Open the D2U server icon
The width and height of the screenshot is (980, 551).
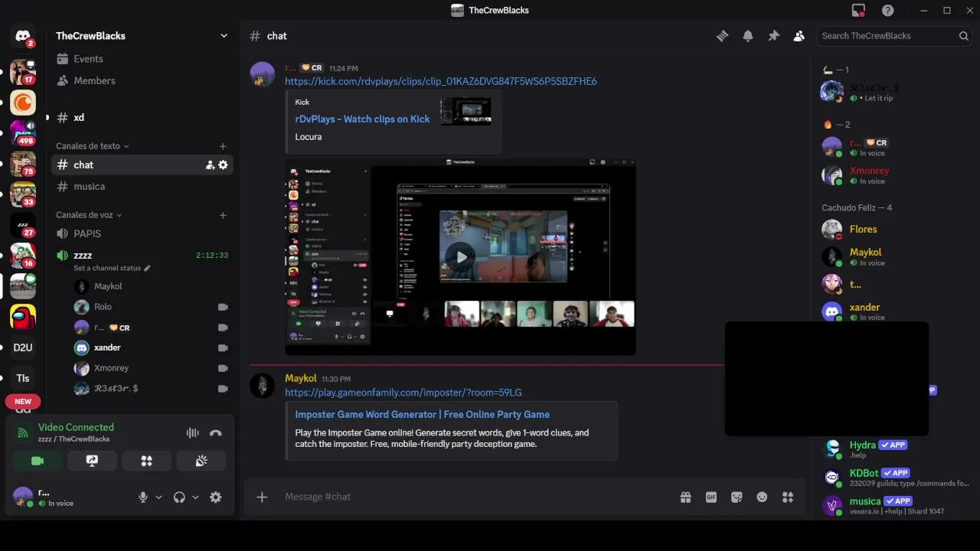coord(23,347)
